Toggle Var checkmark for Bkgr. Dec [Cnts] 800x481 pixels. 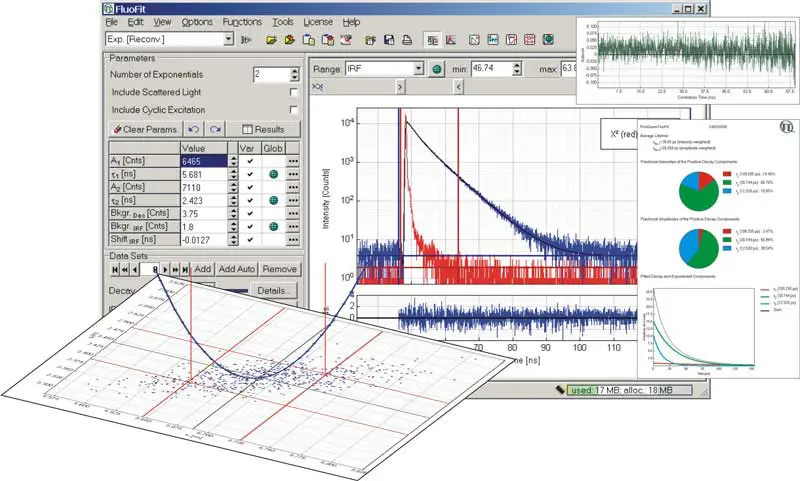249,214
